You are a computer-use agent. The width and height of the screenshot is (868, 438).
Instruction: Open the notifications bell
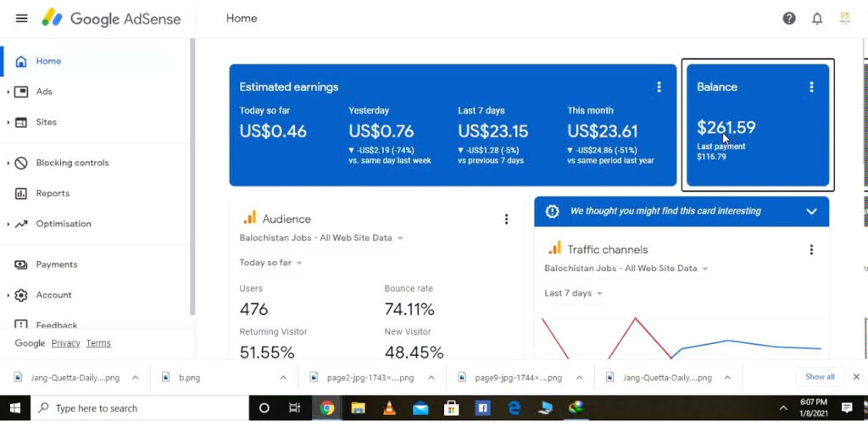coord(817,19)
